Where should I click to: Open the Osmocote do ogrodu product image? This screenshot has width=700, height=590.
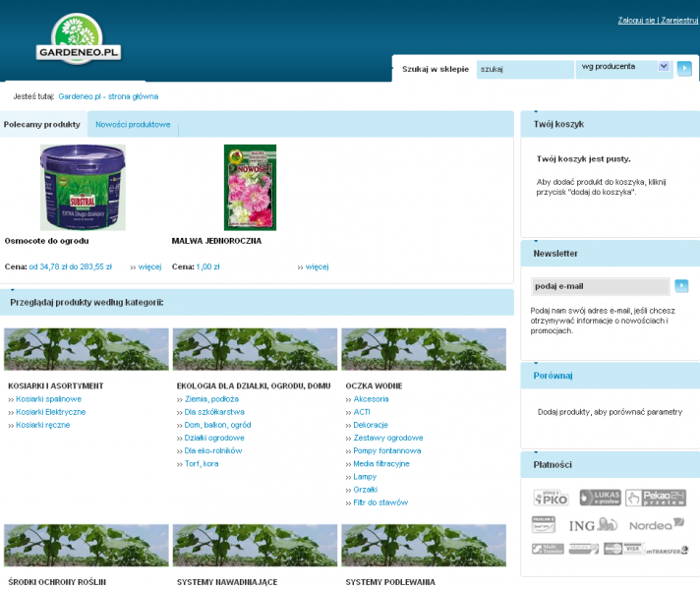[x=83, y=187]
